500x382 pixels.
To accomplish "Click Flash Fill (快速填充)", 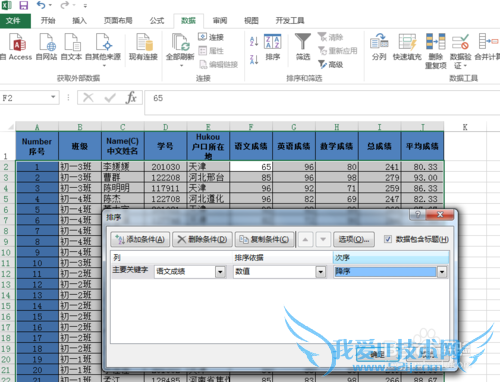I will tap(407, 47).
